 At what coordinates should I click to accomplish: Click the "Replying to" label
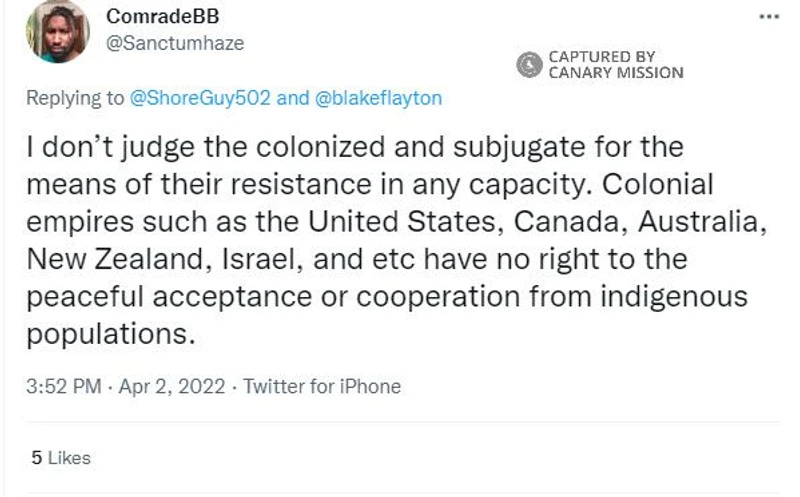[x=76, y=98]
